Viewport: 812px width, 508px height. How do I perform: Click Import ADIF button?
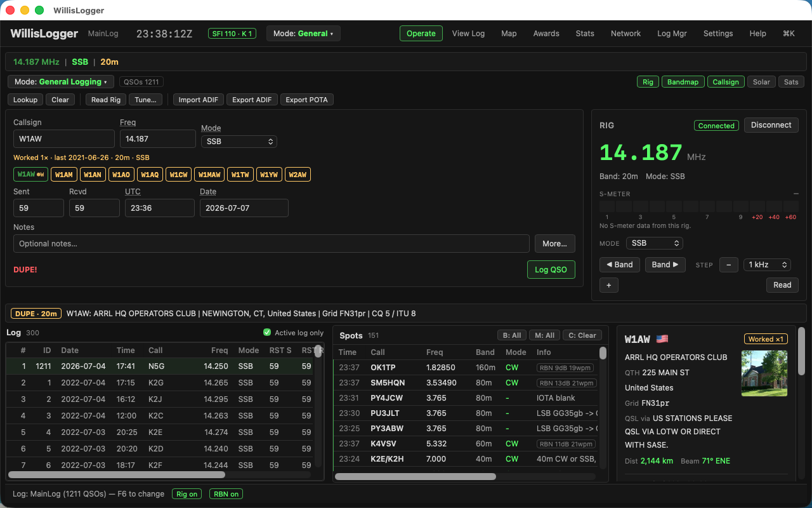click(199, 100)
